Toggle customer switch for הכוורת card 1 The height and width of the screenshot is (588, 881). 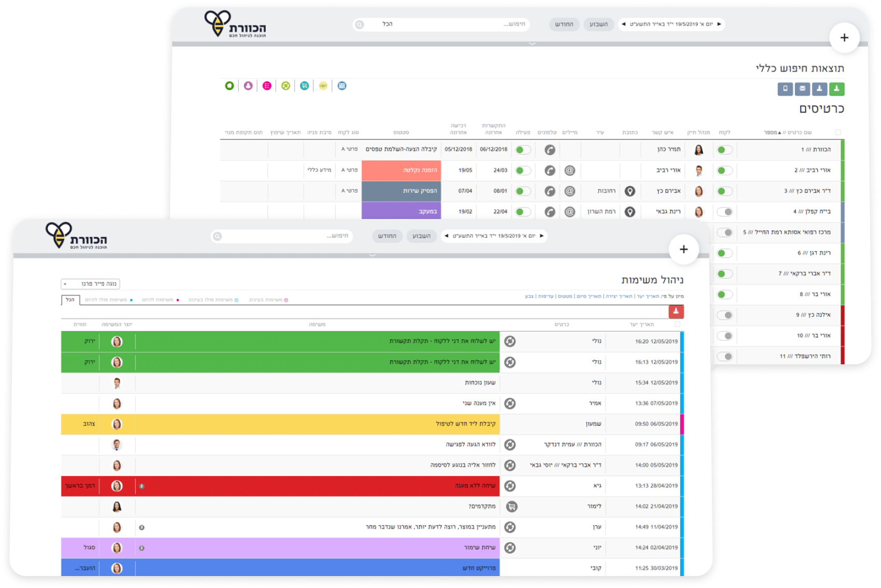click(x=724, y=150)
